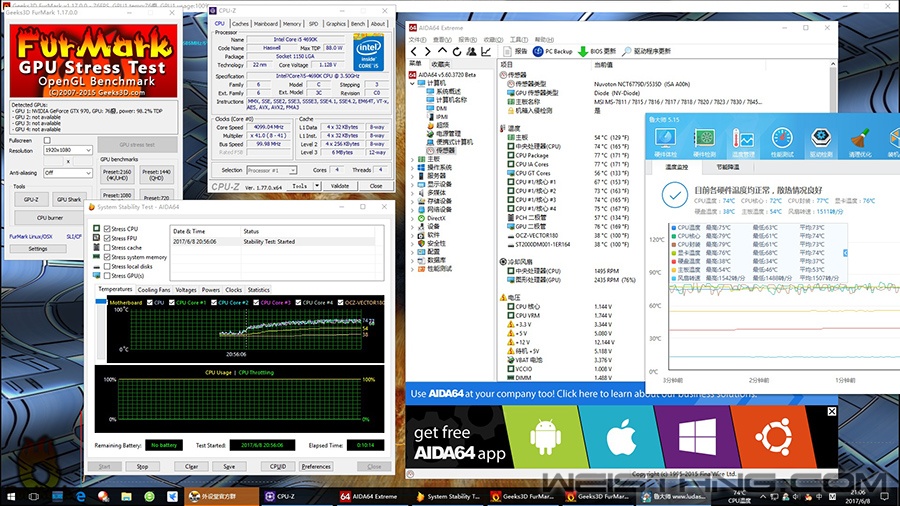Click the Windows logo in AIDA64 banner
The image size is (900, 506).
pos(697,437)
